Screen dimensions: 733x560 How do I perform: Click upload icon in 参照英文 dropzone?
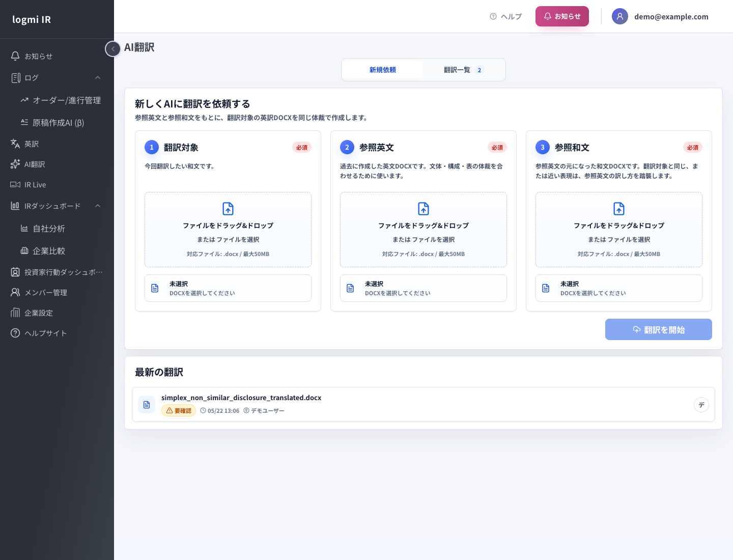[x=424, y=209]
